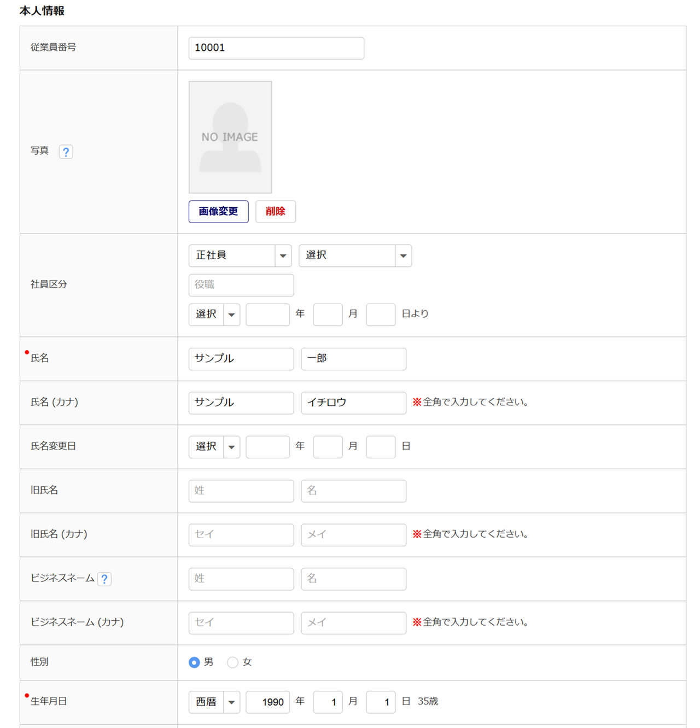Click the NO IMAGE photo placeholder
The width and height of the screenshot is (700, 728).
pos(230,137)
